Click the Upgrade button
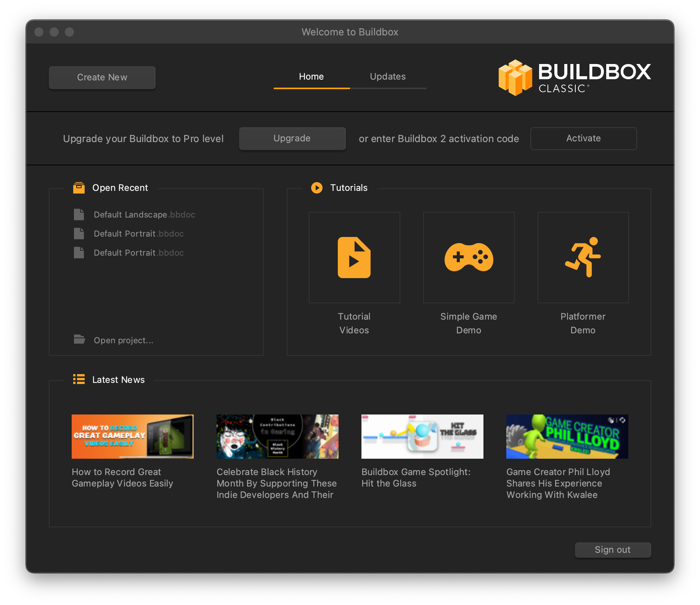This screenshot has width=700, height=605. coord(292,139)
